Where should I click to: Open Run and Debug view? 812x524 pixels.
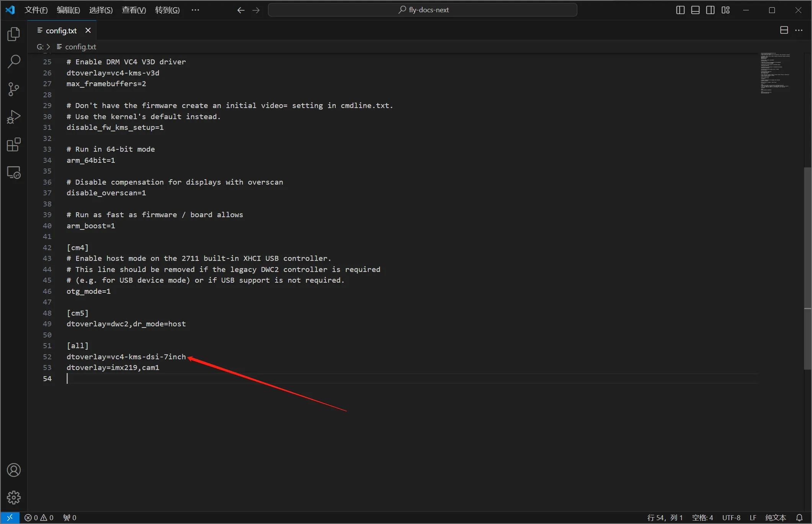pyautogui.click(x=14, y=117)
